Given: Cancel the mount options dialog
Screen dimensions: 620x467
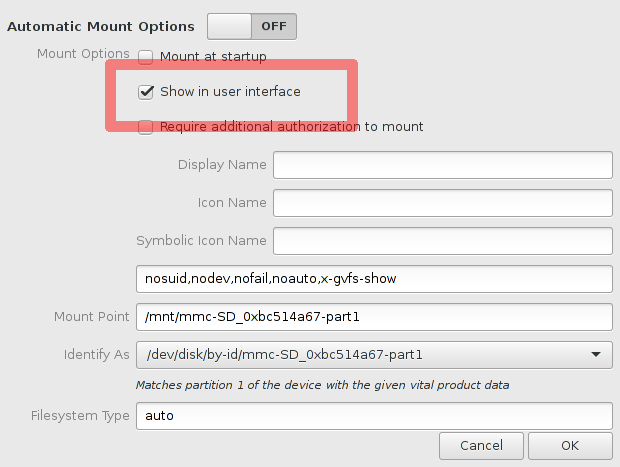Looking at the screenshot, I should [x=481, y=446].
